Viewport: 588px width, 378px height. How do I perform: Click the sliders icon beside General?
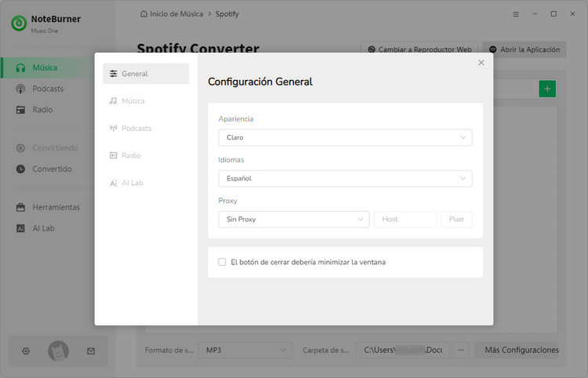pos(113,74)
